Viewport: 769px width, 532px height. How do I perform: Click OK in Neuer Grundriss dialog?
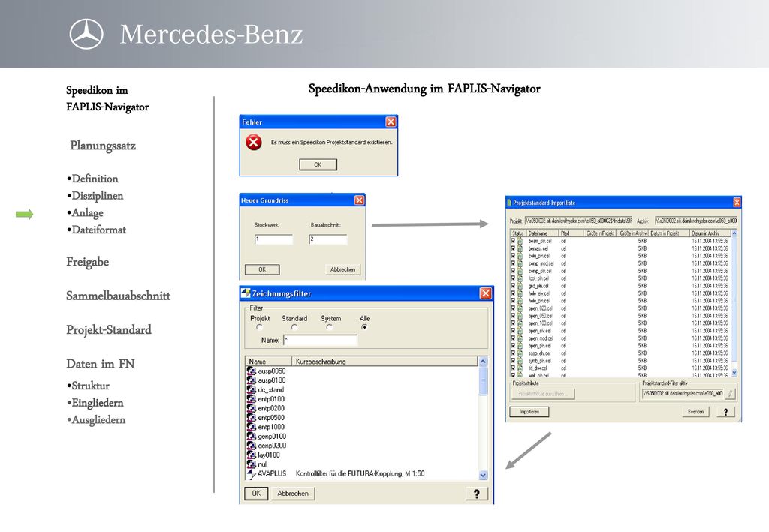pyautogui.click(x=262, y=269)
